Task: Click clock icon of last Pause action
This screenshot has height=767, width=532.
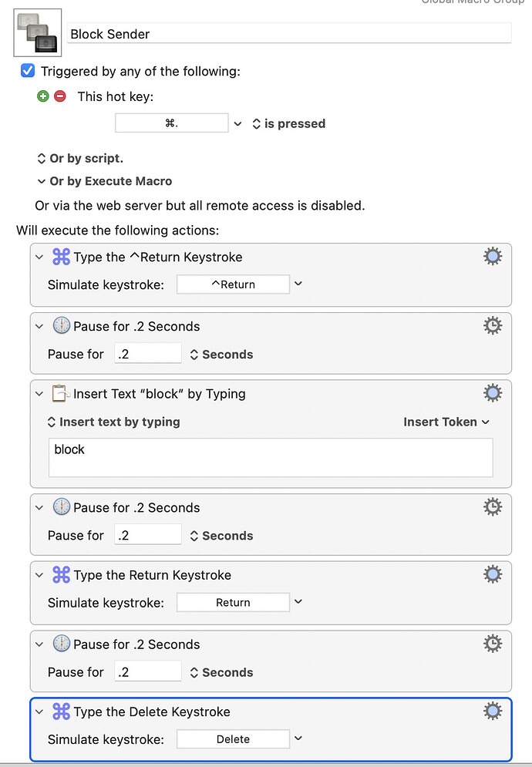Action: [x=61, y=644]
